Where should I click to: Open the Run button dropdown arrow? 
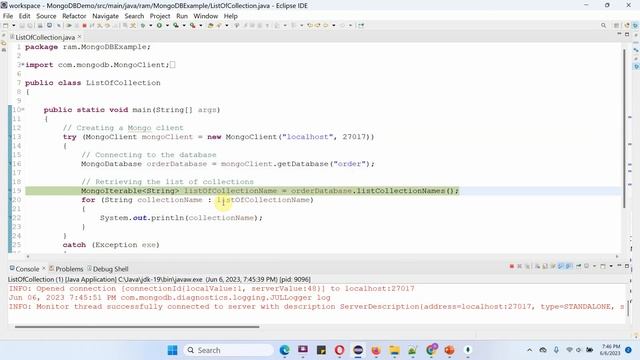coord(167,25)
